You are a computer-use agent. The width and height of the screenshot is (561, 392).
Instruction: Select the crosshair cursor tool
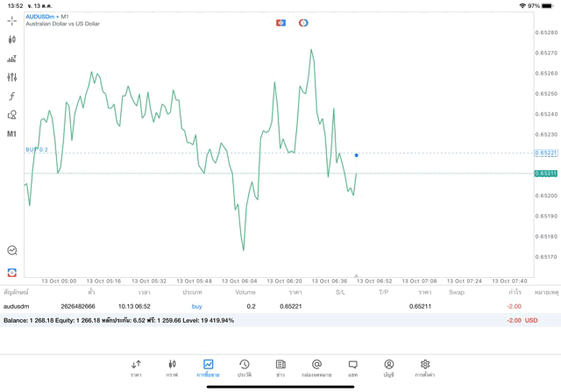[12, 20]
